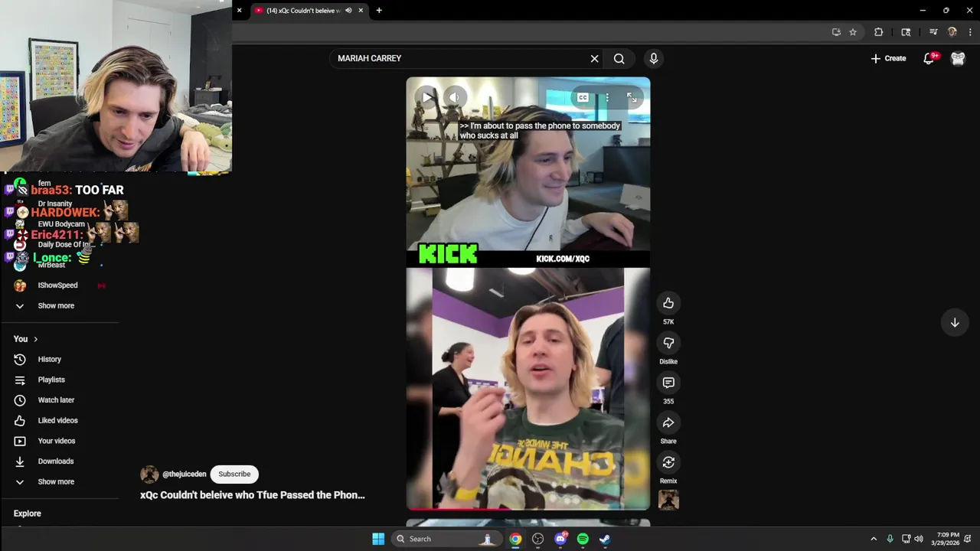The width and height of the screenshot is (980, 551).
Task: Open the gorilla account avatar menu
Action: coord(958,58)
